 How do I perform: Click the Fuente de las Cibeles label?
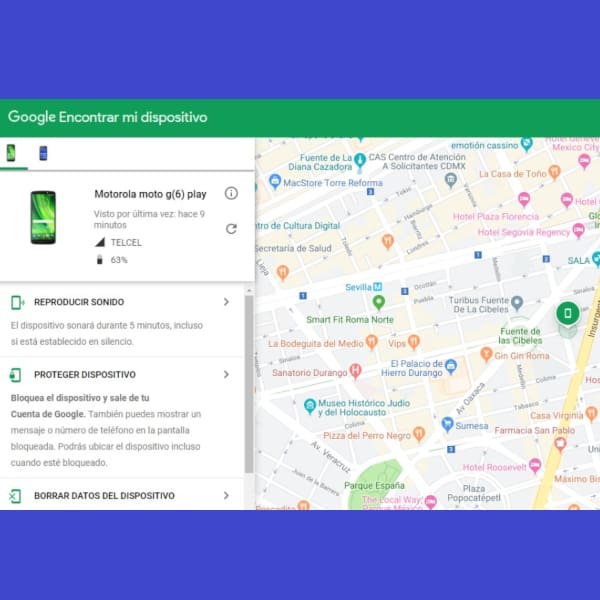(520, 336)
